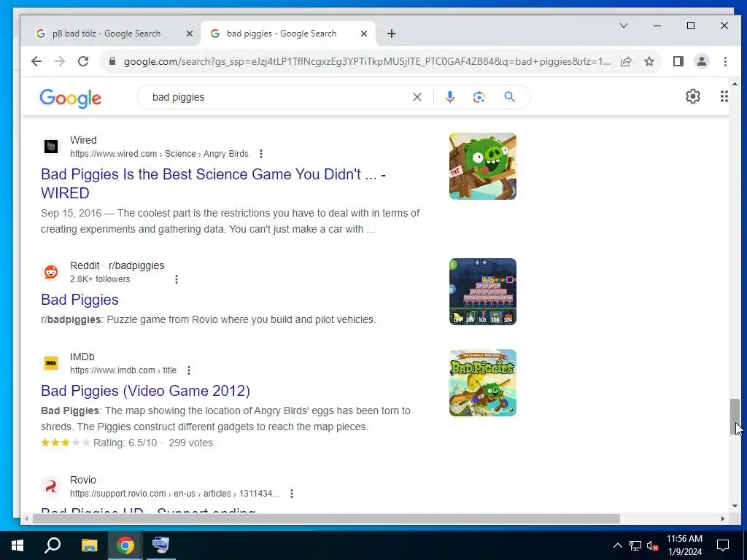Click the browser forward arrow

pos(60,61)
